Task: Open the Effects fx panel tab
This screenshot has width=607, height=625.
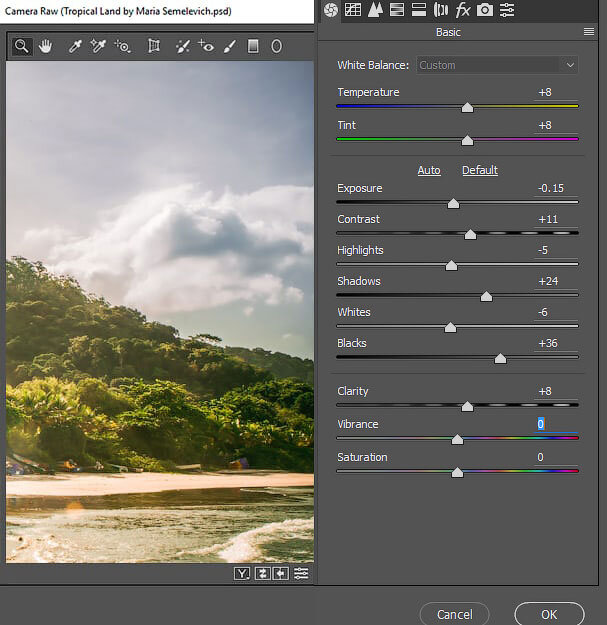Action: click(463, 10)
